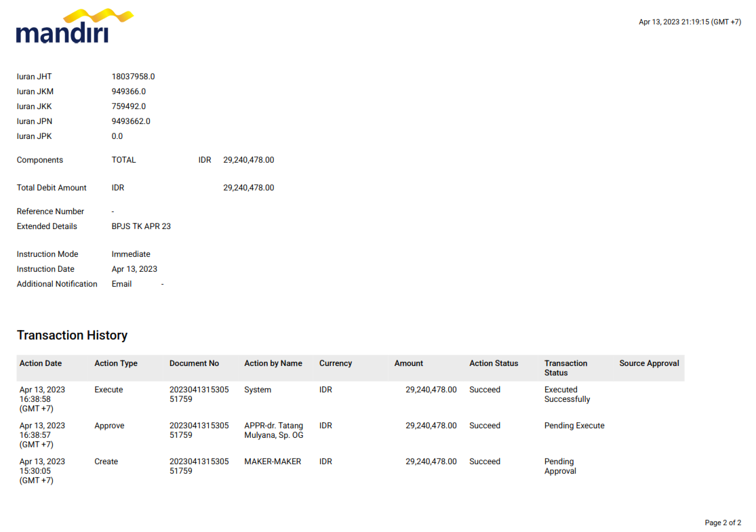
Task: Click the Email additional notification value
Action: [121, 284]
